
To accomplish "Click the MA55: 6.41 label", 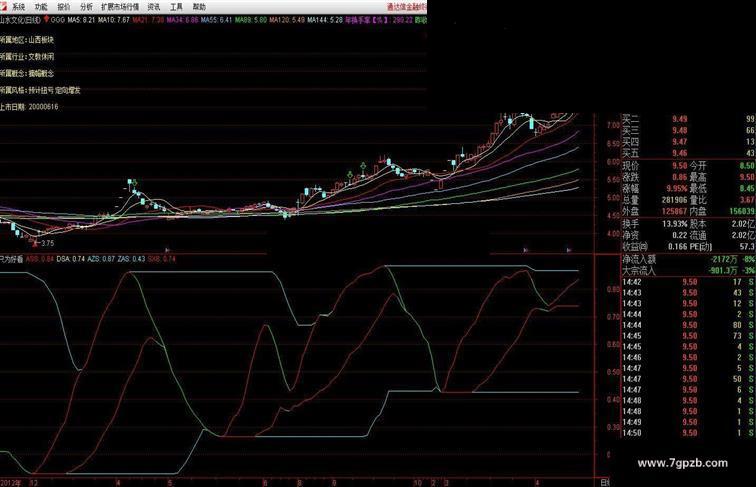I will tap(216, 20).
